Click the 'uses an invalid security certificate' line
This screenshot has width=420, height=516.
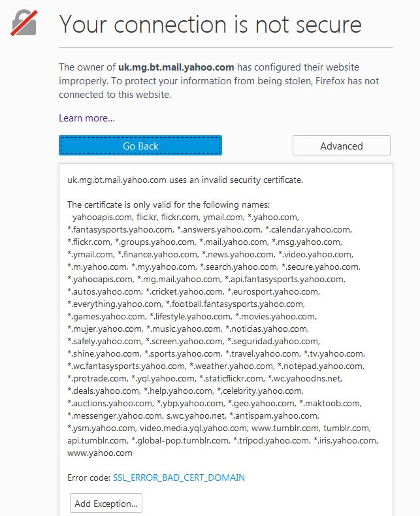click(185, 179)
